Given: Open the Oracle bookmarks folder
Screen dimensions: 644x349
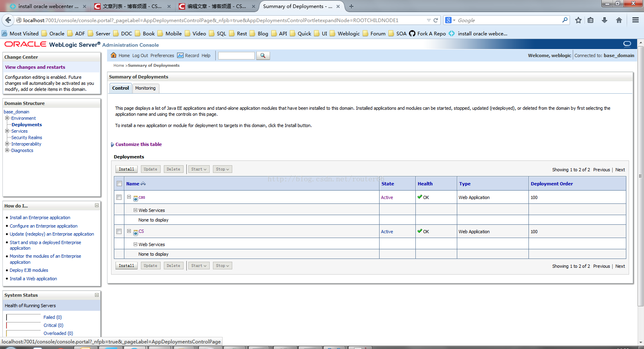Looking at the screenshot, I should 53,34.
